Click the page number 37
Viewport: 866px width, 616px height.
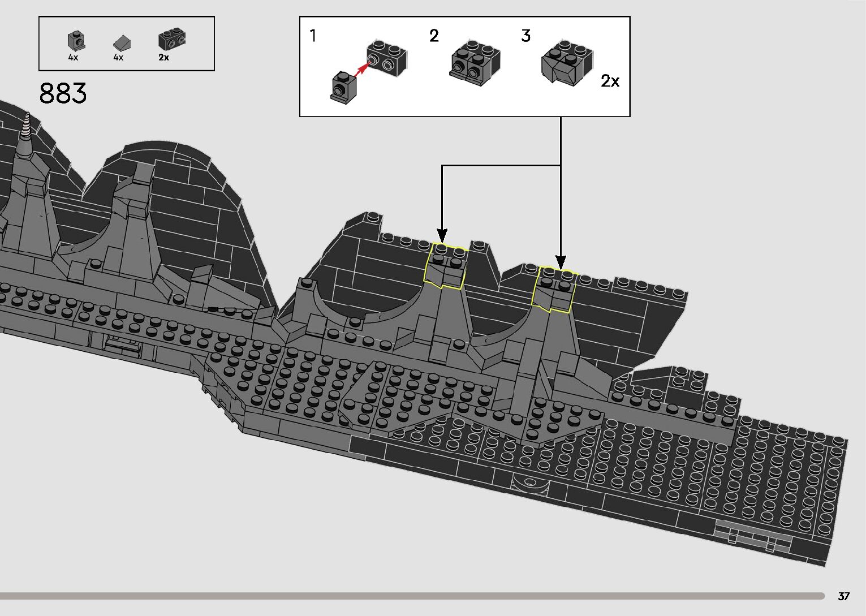[x=843, y=596]
